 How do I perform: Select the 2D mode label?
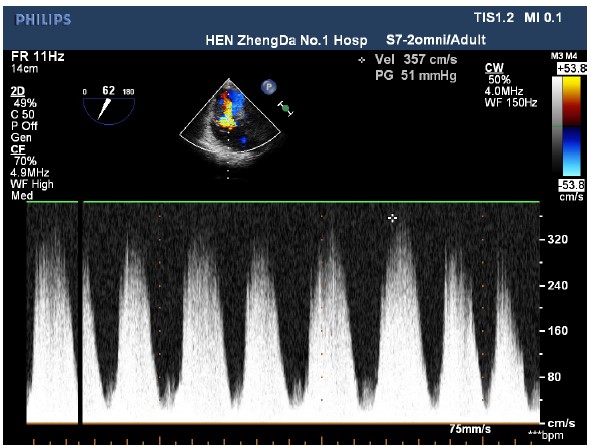point(17,91)
